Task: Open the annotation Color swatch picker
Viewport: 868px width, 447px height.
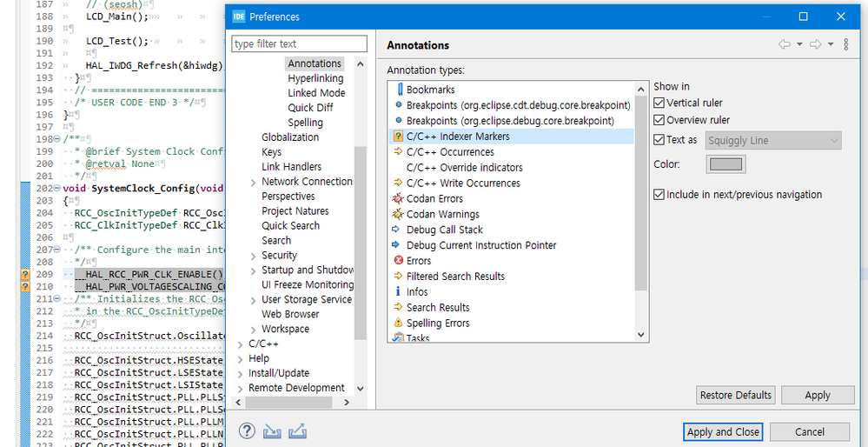Action: (726, 164)
